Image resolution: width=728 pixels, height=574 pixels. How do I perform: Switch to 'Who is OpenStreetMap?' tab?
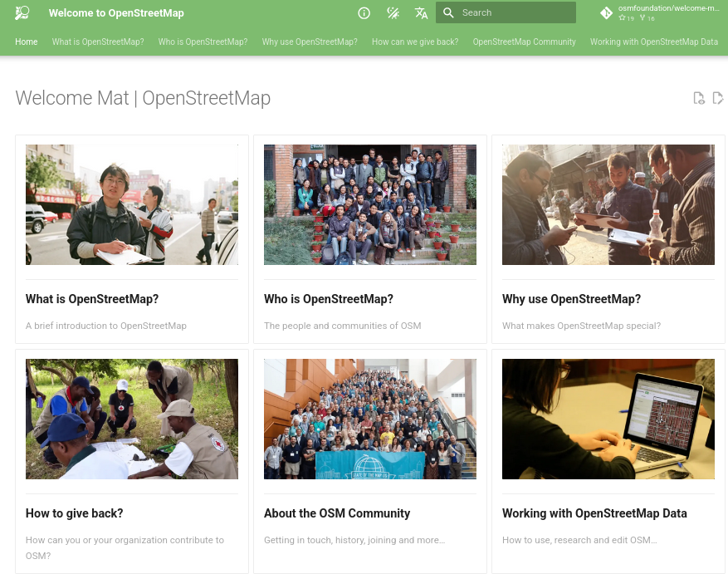pos(203,42)
